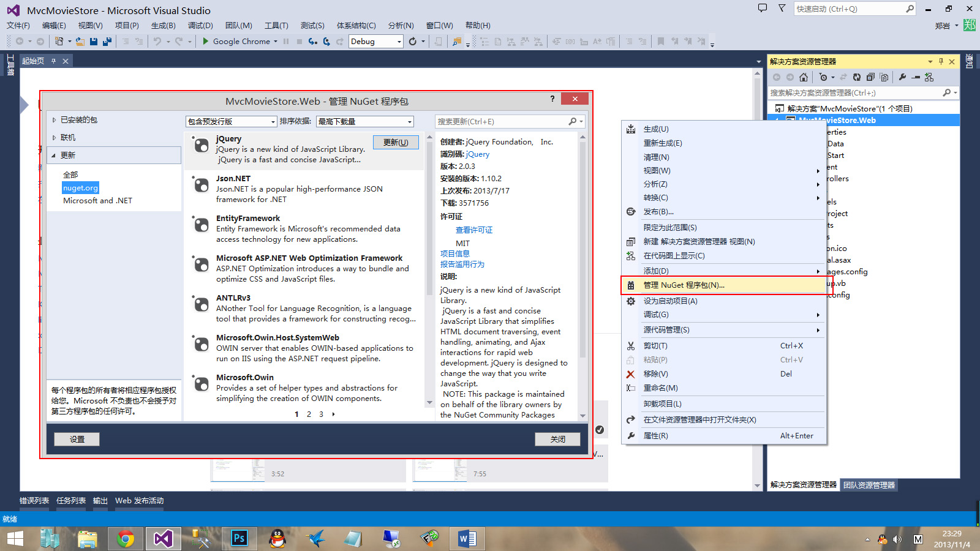The height and width of the screenshot is (551, 980).
Task: Select the Json.NET package entry
Action: pyautogui.click(x=304, y=189)
